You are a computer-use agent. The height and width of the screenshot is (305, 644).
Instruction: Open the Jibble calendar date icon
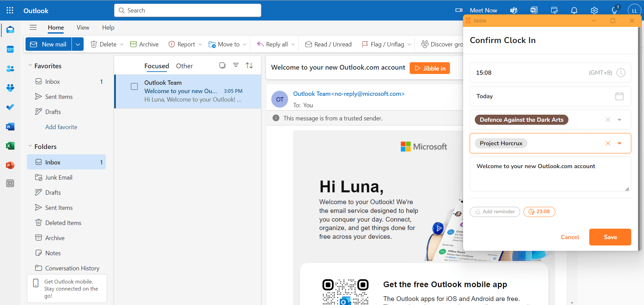[619, 96]
